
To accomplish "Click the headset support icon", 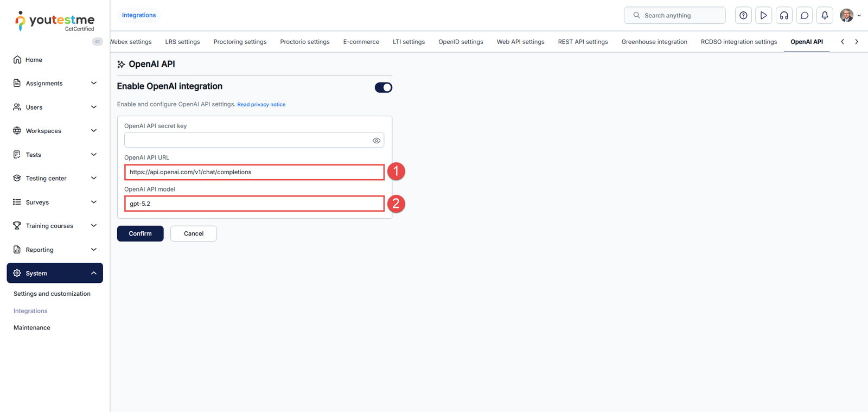I will click(784, 16).
